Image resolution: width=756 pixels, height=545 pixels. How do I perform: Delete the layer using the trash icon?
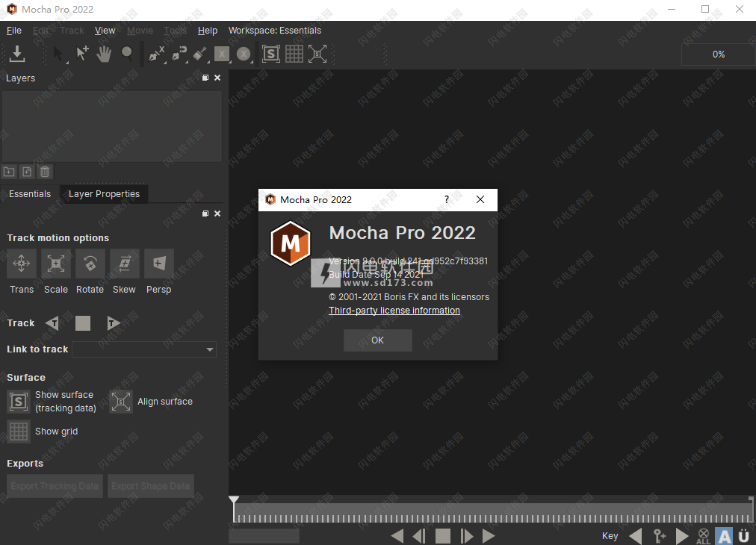[45, 172]
